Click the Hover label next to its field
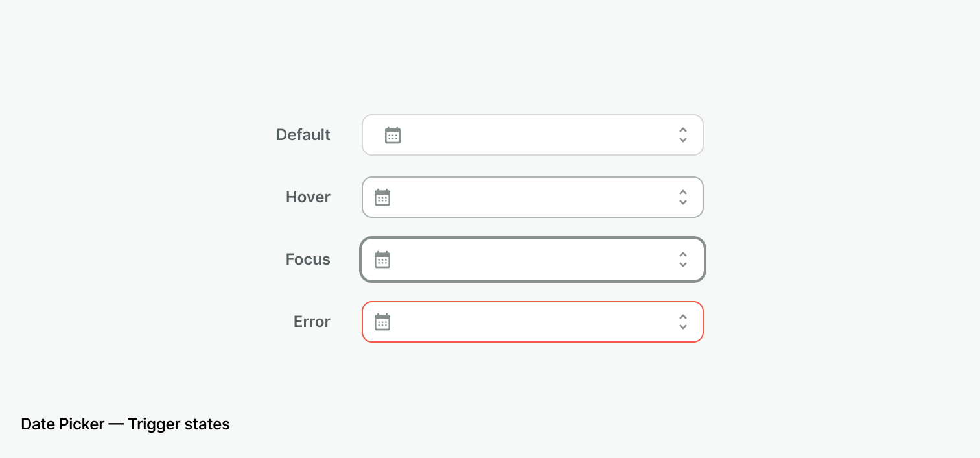980x458 pixels. [x=307, y=197]
